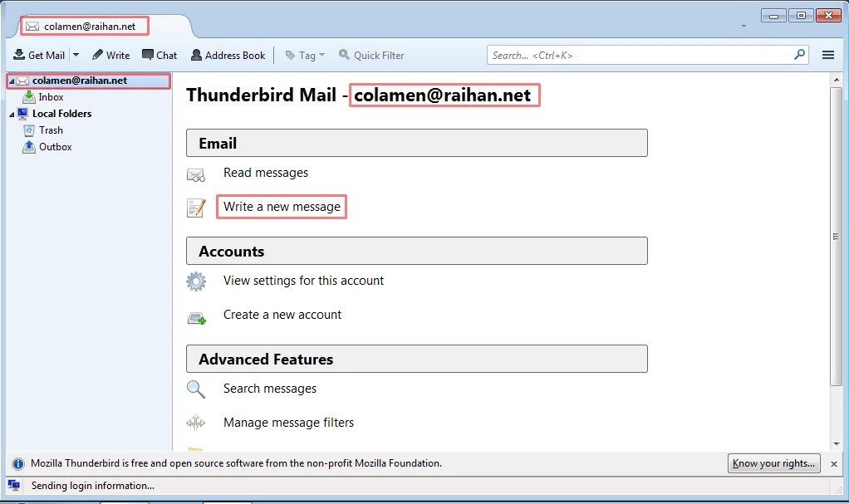The image size is (849, 504).
Task: Toggle the Quick Filter button
Action: coord(371,56)
